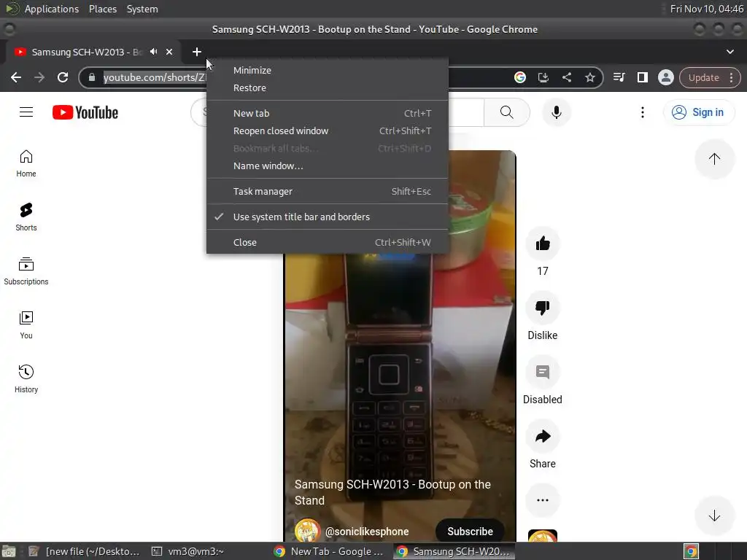Go to next short with down arrow
747x560 pixels.
(x=714, y=516)
